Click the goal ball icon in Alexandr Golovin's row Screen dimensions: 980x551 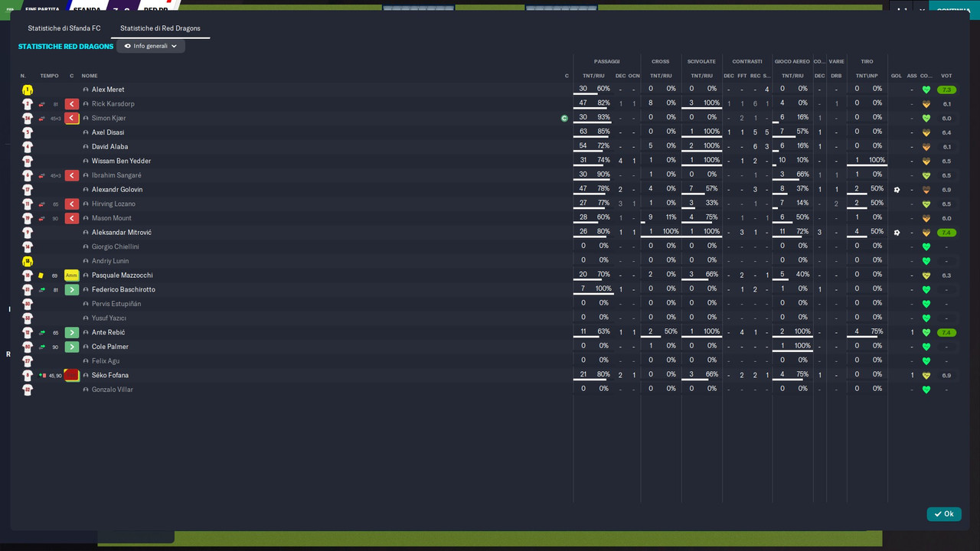(897, 190)
